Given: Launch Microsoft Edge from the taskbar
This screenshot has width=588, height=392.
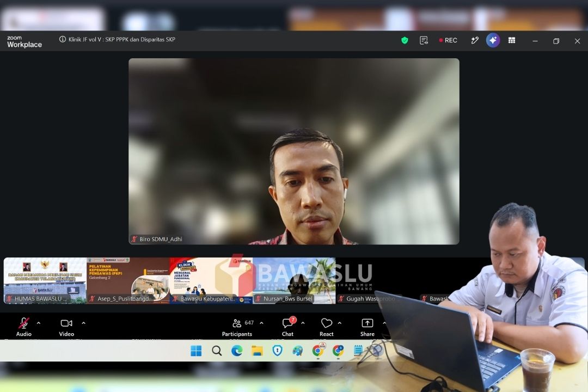Looking at the screenshot, I should click(x=237, y=351).
